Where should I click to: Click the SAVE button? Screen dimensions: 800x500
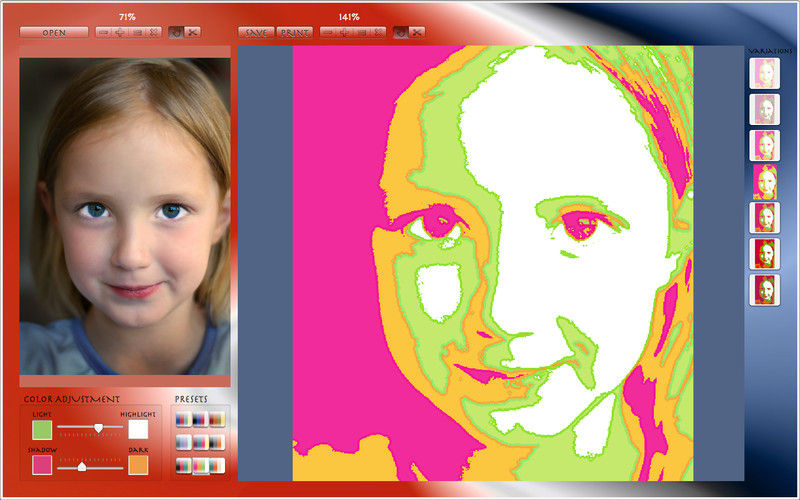point(256,32)
